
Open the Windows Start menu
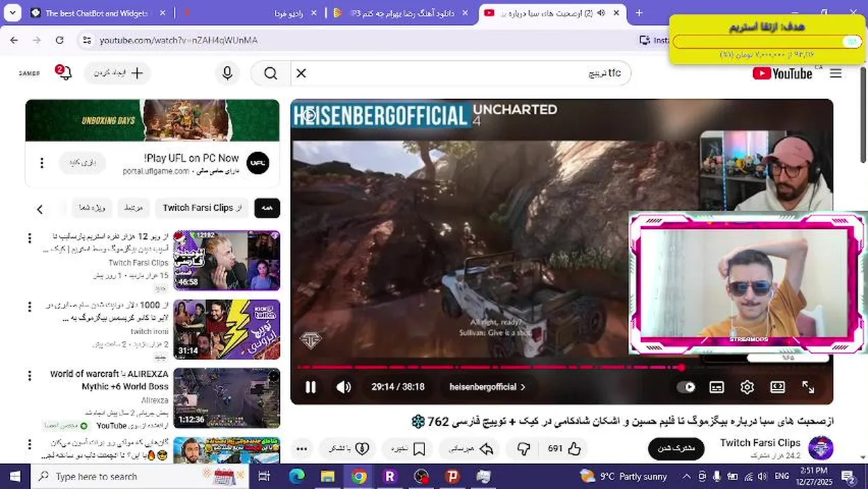point(14,476)
